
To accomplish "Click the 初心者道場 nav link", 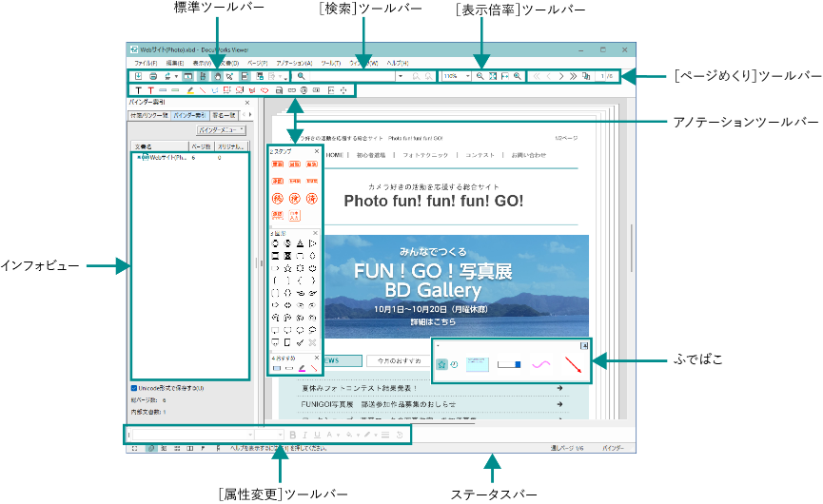I will point(370,155).
